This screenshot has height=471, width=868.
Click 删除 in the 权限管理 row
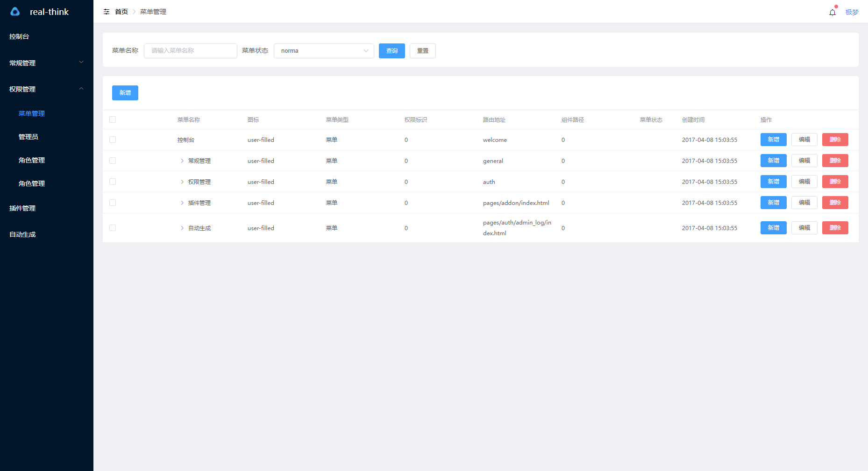(835, 182)
